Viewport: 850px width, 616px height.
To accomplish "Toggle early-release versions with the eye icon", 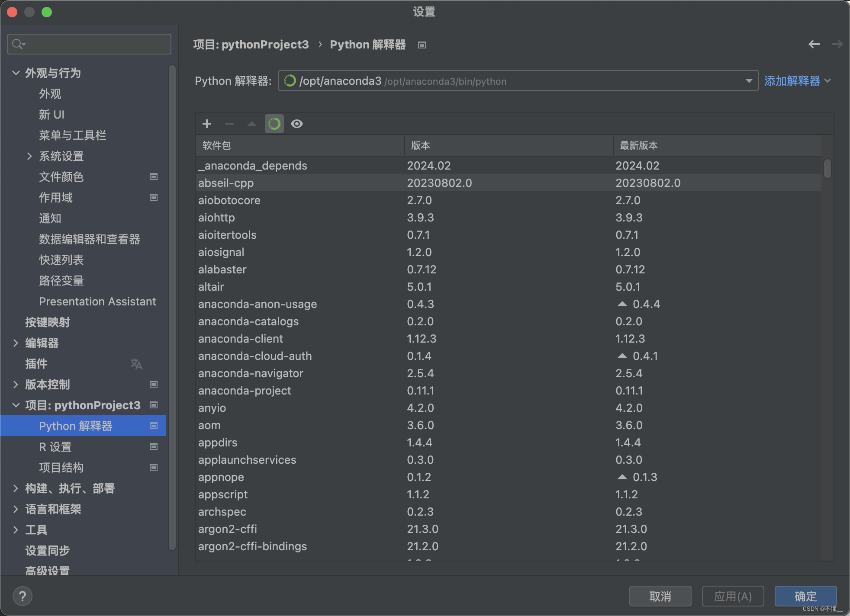I will point(296,124).
